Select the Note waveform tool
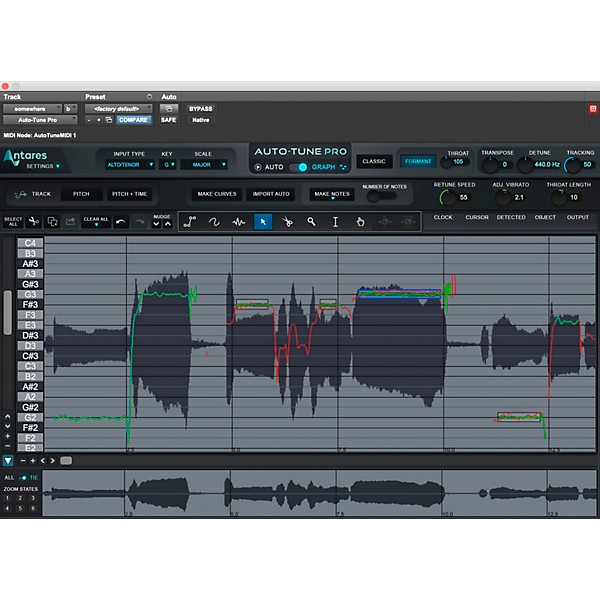 pos(238,222)
